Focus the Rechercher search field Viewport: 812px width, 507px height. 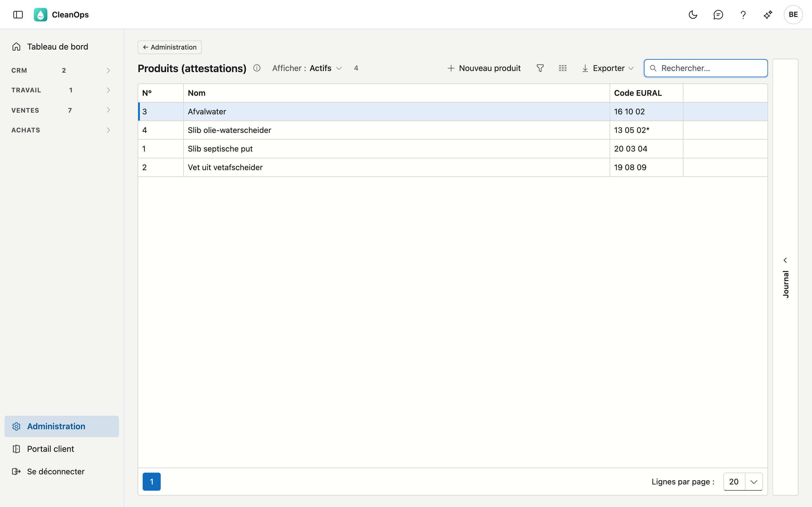[706, 68]
